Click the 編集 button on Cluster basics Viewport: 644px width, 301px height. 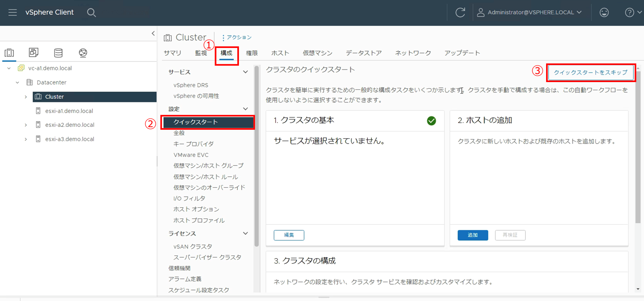(289, 235)
